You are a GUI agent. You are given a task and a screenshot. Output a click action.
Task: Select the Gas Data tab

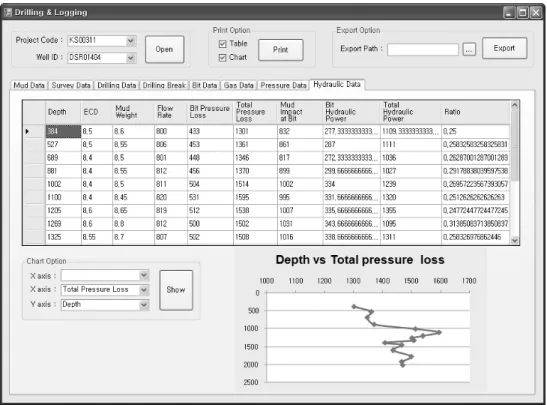coord(239,85)
